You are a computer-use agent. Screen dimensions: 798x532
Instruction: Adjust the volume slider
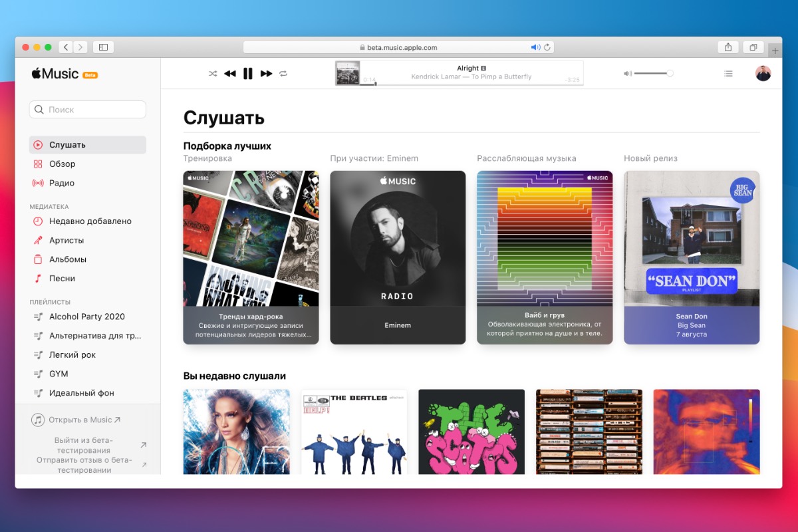(654, 73)
